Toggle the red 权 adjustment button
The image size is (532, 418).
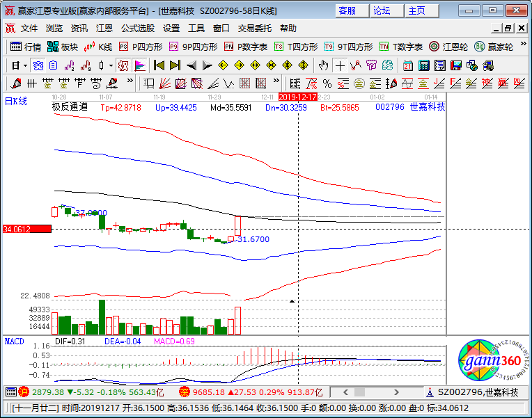(x=123, y=65)
